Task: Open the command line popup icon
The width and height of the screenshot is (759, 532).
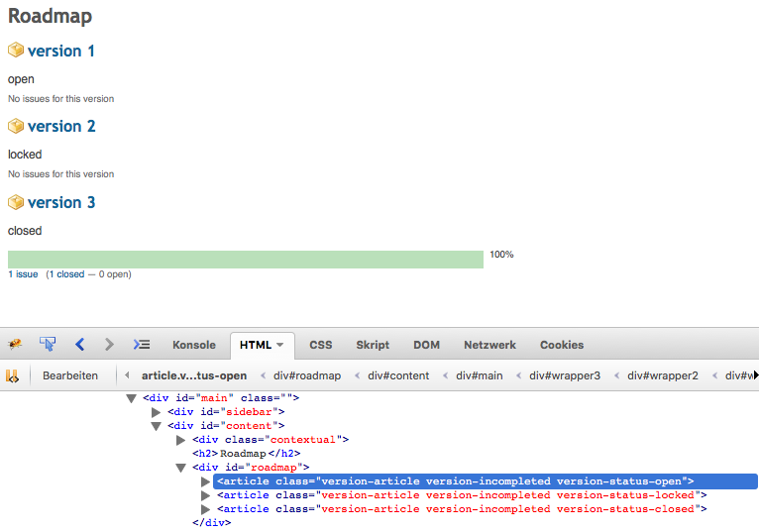Action: (142, 345)
